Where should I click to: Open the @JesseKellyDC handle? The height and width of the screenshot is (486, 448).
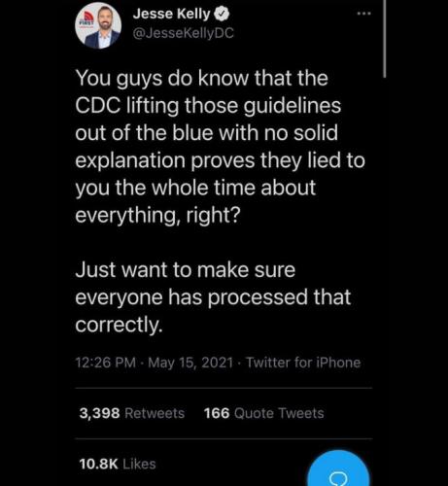click(x=183, y=33)
